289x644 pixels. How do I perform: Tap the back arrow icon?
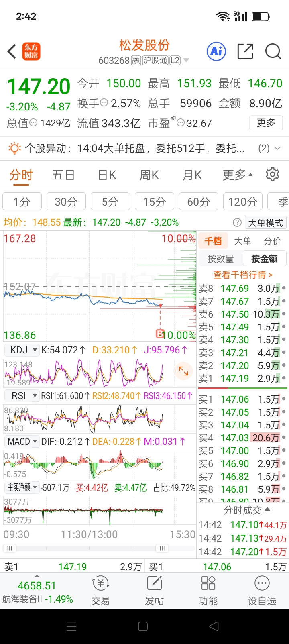12,51
